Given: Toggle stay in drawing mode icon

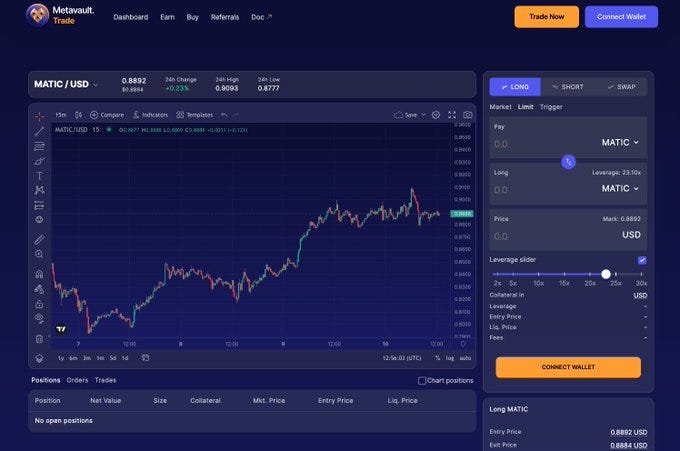Looking at the screenshot, I should pyautogui.click(x=39, y=289).
